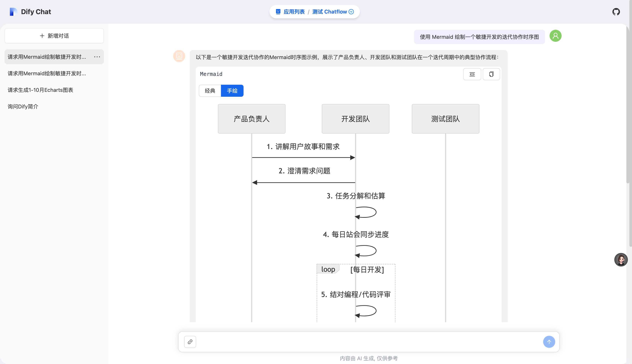Viewport: 632px width, 364px height.
Task: Switch diagram to 经典 style
Action: 210,91
